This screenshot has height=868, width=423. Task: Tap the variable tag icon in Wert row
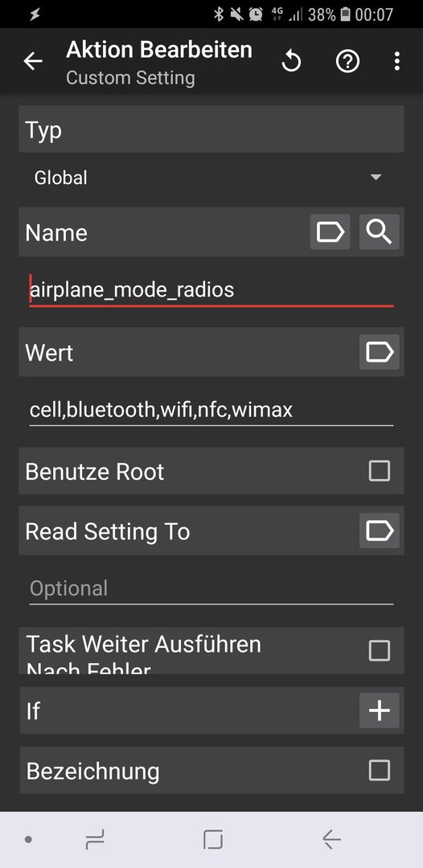click(x=380, y=352)
